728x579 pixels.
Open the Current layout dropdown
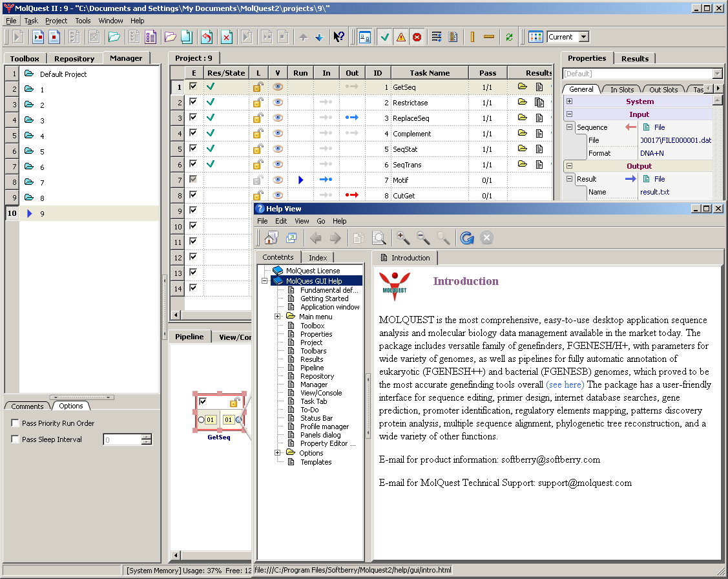click(584, 37)
